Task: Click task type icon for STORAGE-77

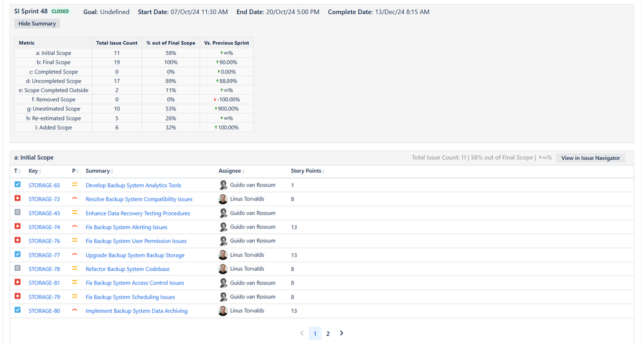Action: 17,254
